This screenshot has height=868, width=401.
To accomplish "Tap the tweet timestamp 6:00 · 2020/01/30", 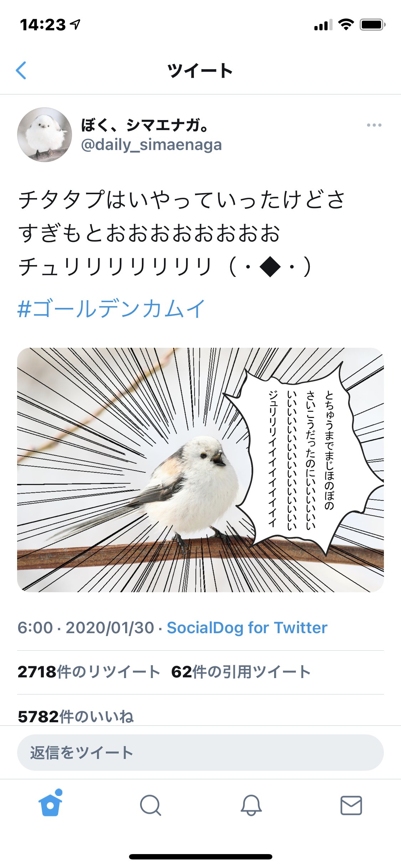I will (86, 627).
